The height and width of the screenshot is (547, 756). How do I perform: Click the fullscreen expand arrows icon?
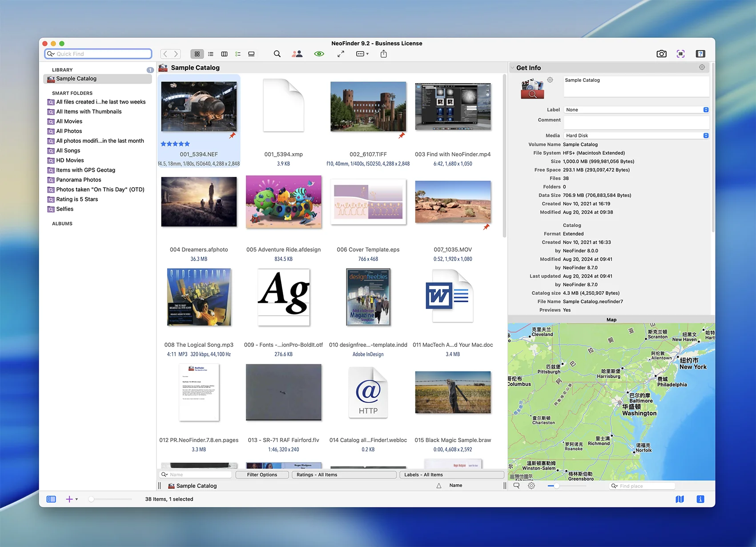(341, 54)
